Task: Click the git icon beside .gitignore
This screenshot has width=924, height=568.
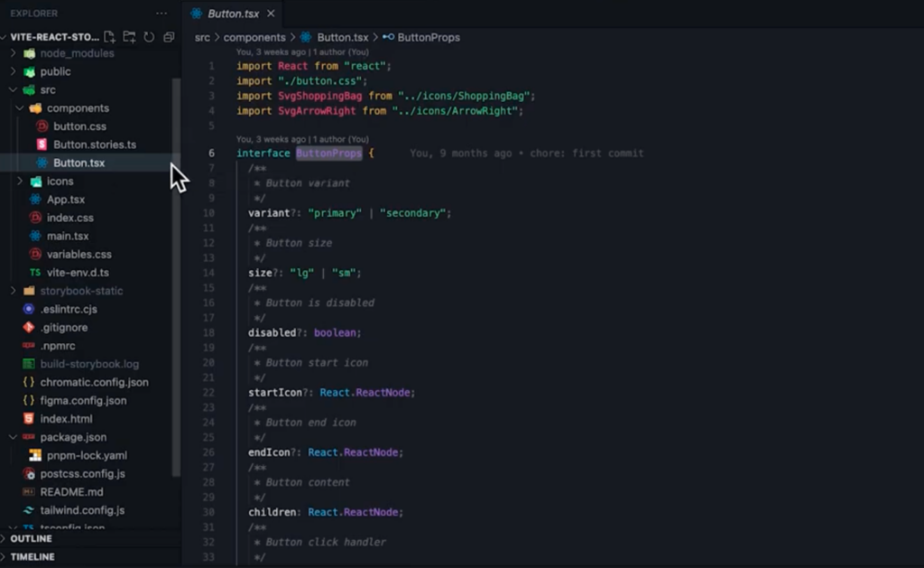Action: point(28,328)
